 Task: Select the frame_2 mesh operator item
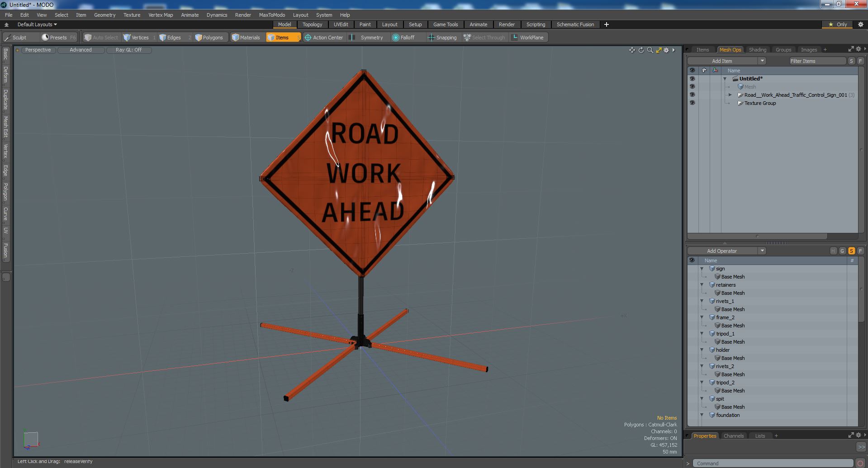coord(725,317)
